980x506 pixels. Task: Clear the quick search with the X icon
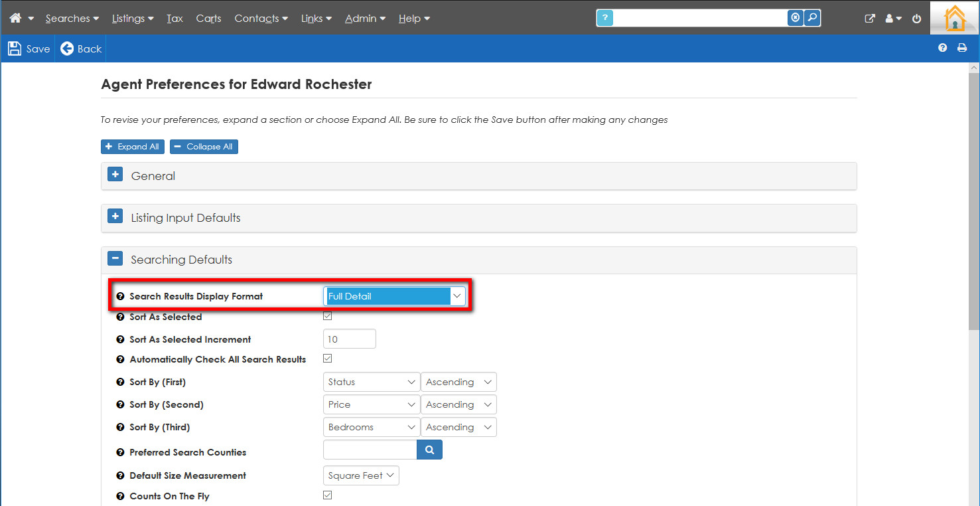pos(795,18)
